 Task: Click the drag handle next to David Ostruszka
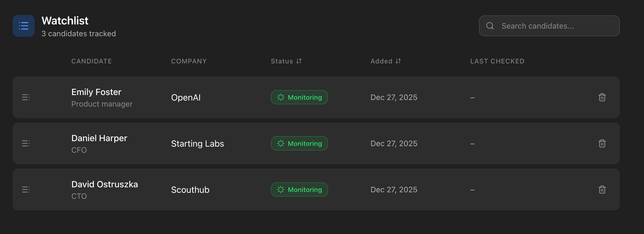[26, 189]
